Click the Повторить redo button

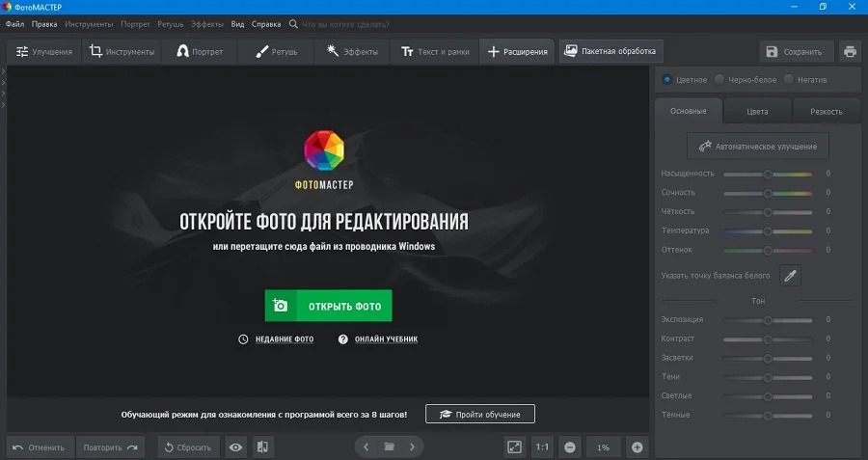pyautogui.click(x=110, y=447)
